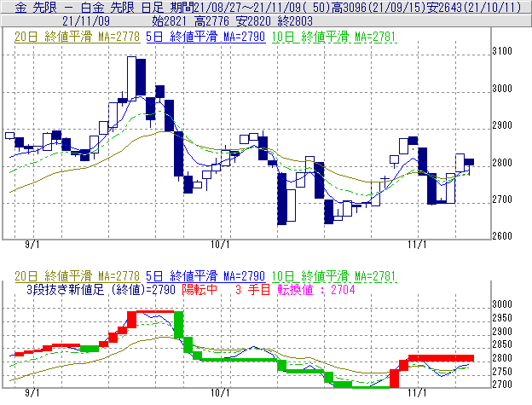The image size is (532, 405).
Task: Click the lower chart's 11/1 date label
Action: 417,393
